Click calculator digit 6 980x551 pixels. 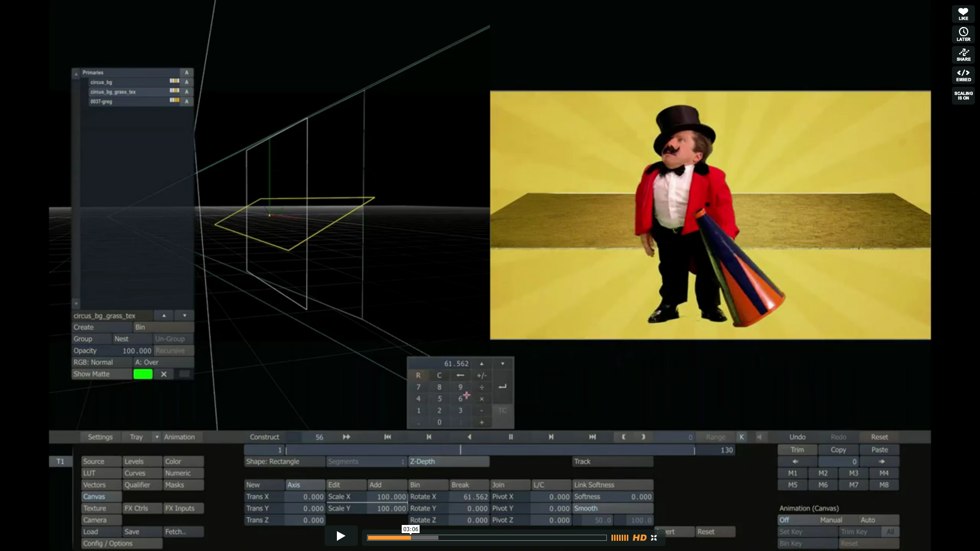(460, 399)
